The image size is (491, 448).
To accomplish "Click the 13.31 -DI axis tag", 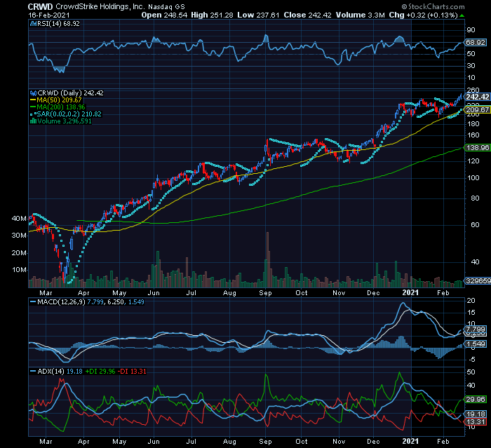I will 476,422.
